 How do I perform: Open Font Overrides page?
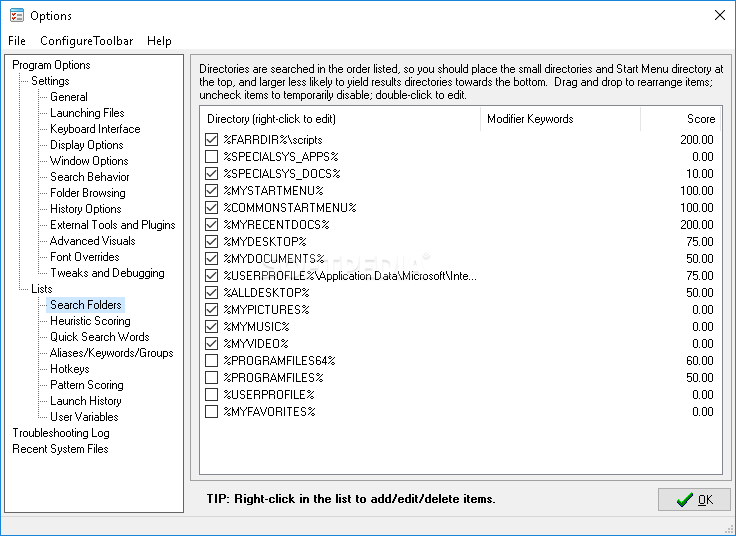85,257
